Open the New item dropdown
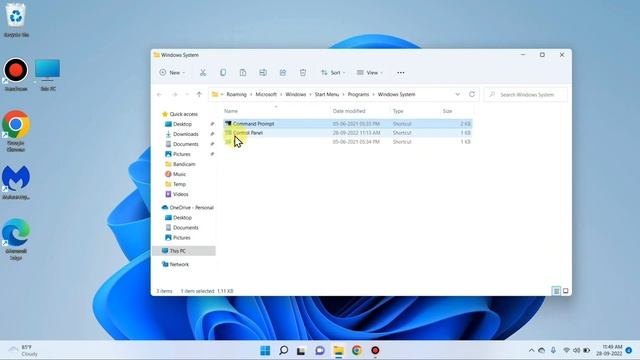640x360 pixels. coord(172,73)
